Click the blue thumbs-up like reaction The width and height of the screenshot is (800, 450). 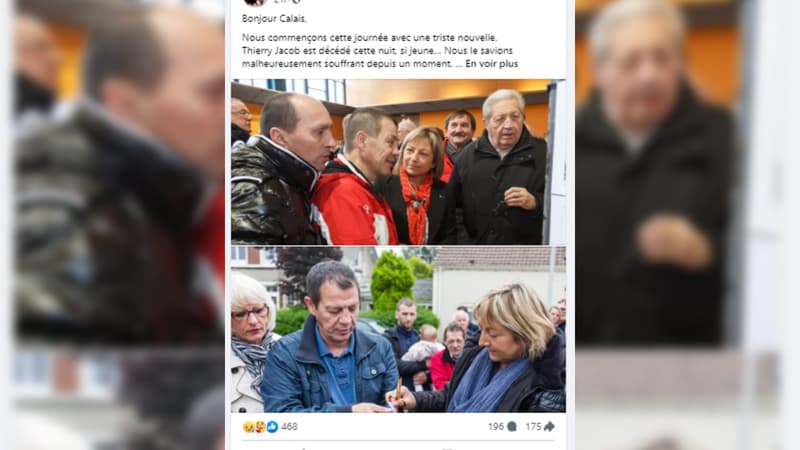pos(272,427)
